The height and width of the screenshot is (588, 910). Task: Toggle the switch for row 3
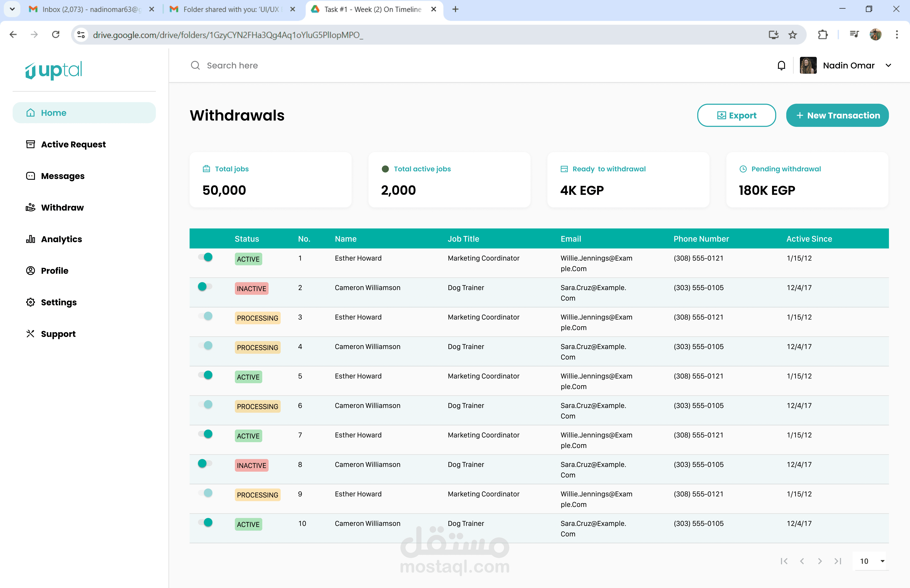click(x=205, y=316)
